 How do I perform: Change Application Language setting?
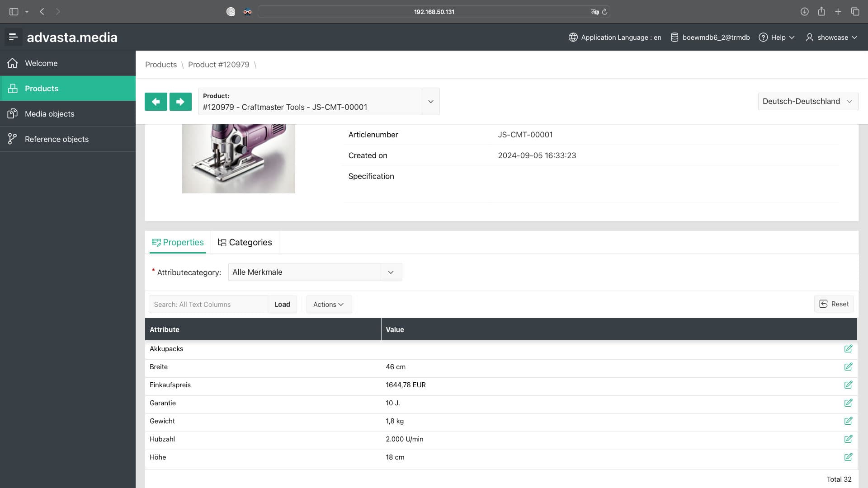(x=615, y=38)
